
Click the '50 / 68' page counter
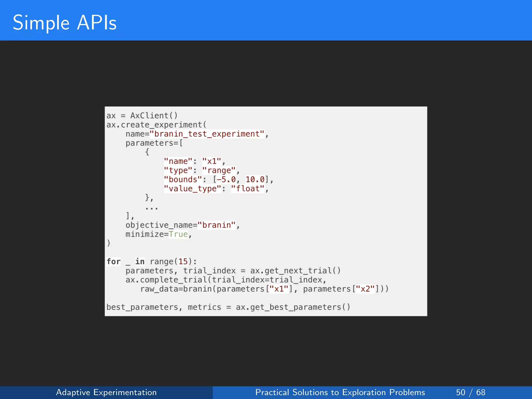pyautogui.click(x=471, y=392)
